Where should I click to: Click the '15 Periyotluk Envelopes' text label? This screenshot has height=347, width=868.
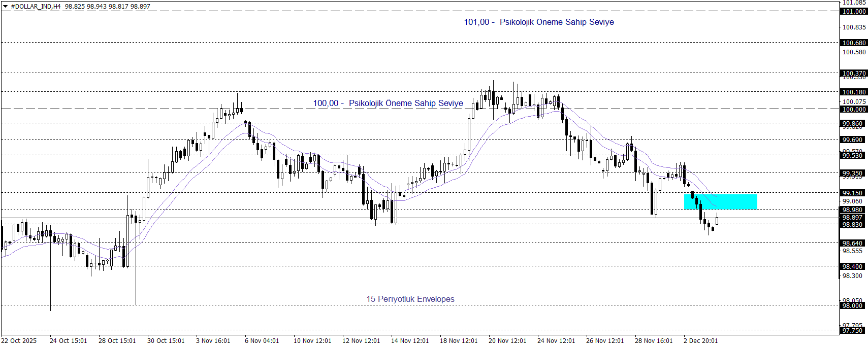[410, 299]
